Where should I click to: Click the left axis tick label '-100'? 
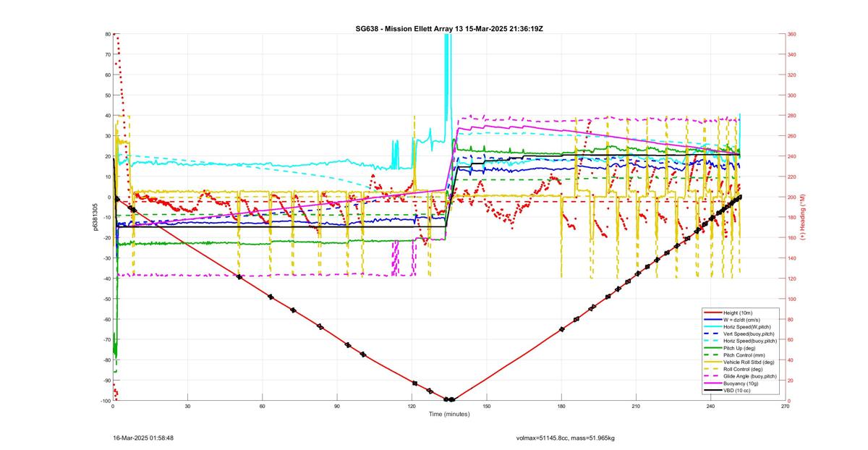point(105,401)
